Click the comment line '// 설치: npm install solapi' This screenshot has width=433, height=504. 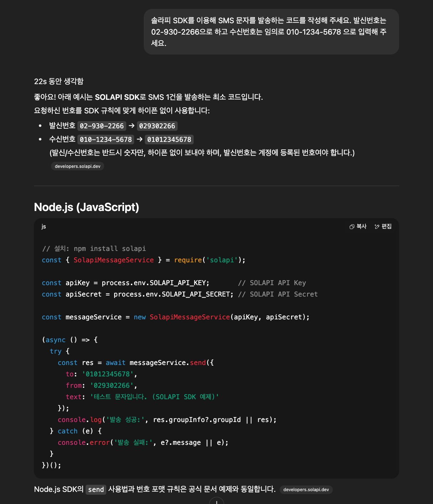click(x=94, y=248)
